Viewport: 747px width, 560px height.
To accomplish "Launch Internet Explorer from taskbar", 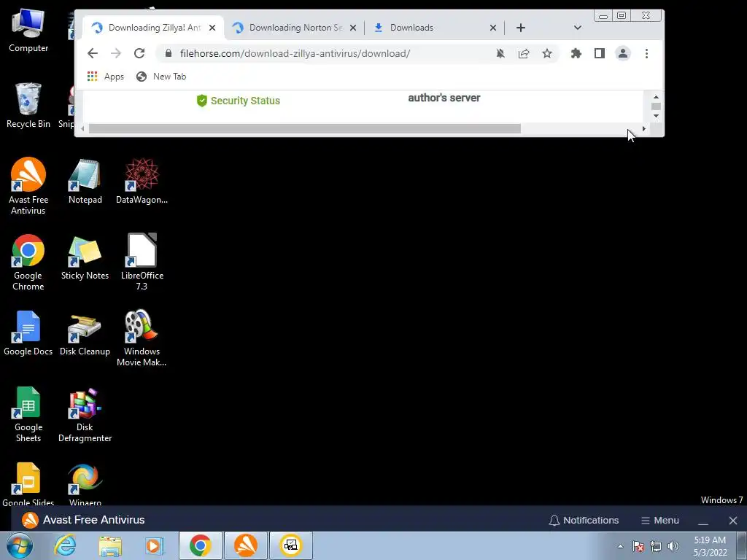I will (65, 545).
